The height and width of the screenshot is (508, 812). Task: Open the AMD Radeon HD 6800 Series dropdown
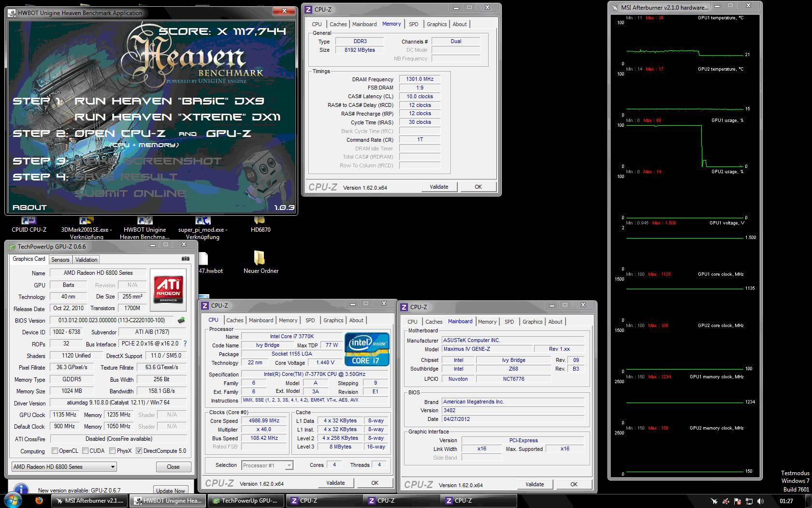(x=64, y=467)
